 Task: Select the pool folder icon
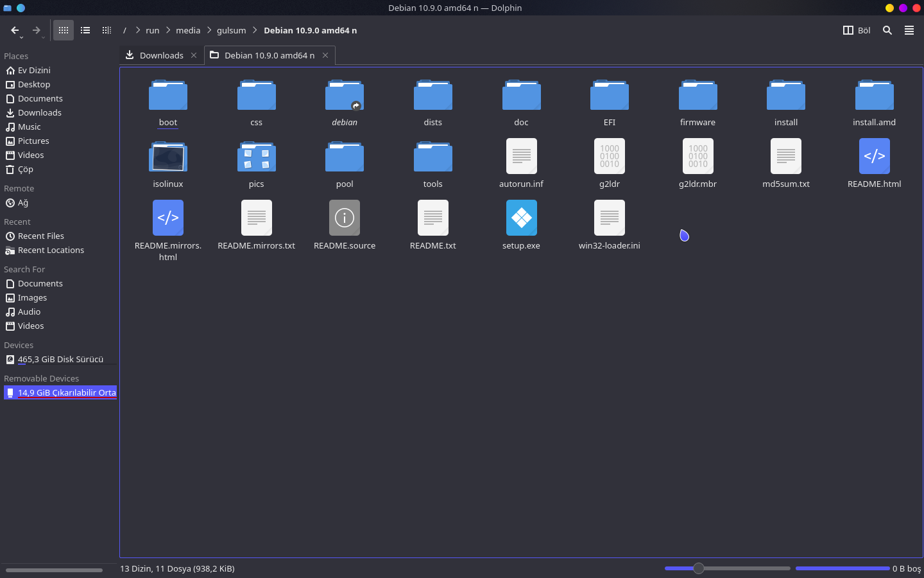(345, 157)
